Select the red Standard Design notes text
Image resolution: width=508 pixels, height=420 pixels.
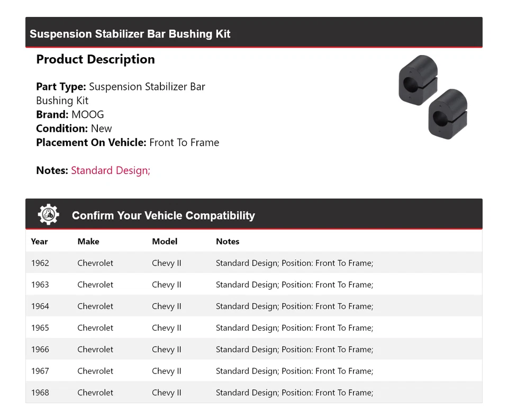point(111,170)
